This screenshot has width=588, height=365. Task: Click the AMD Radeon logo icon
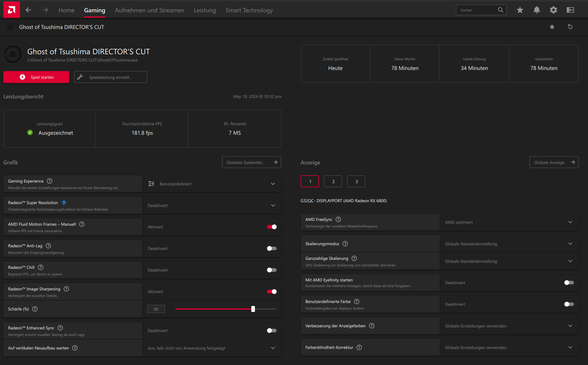[11, 9]
